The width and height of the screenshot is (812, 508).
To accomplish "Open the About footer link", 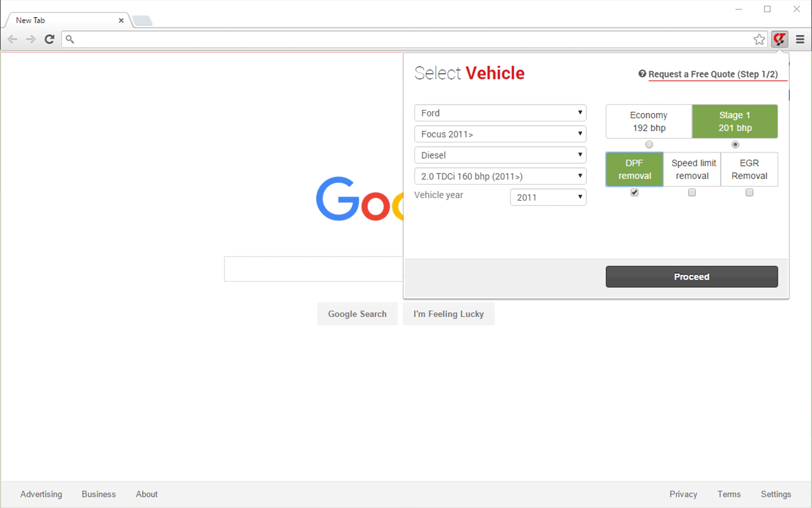I will coord(147,494).
